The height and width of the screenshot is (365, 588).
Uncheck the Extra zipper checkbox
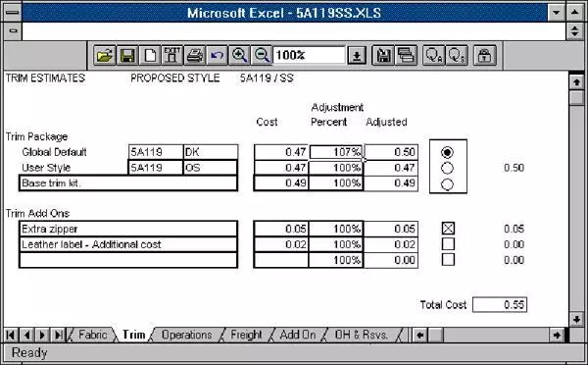(x=448, y=229)
